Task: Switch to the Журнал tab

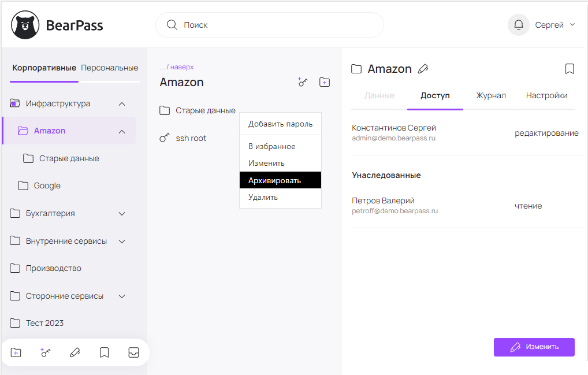Action: 491,96
